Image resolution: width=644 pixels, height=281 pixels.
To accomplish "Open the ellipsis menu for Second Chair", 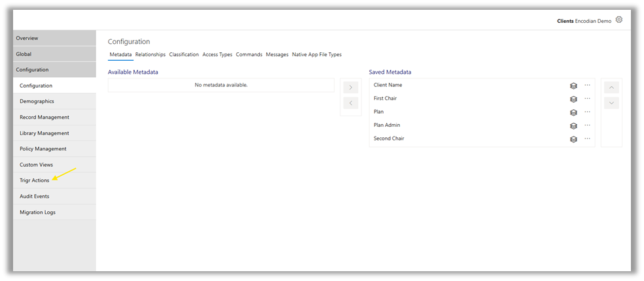I will (x=587, y=139).
